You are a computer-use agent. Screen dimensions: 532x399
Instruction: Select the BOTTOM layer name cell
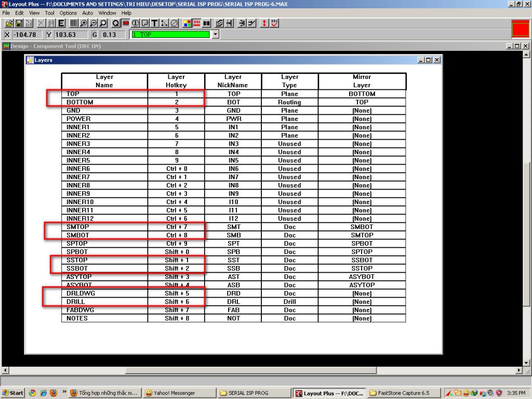[x=104, y=102]
